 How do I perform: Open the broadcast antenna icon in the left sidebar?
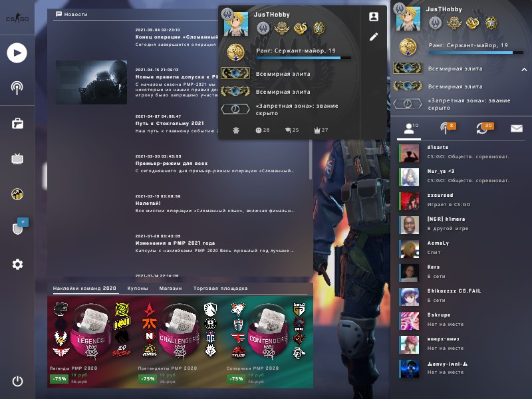point(17,88)
